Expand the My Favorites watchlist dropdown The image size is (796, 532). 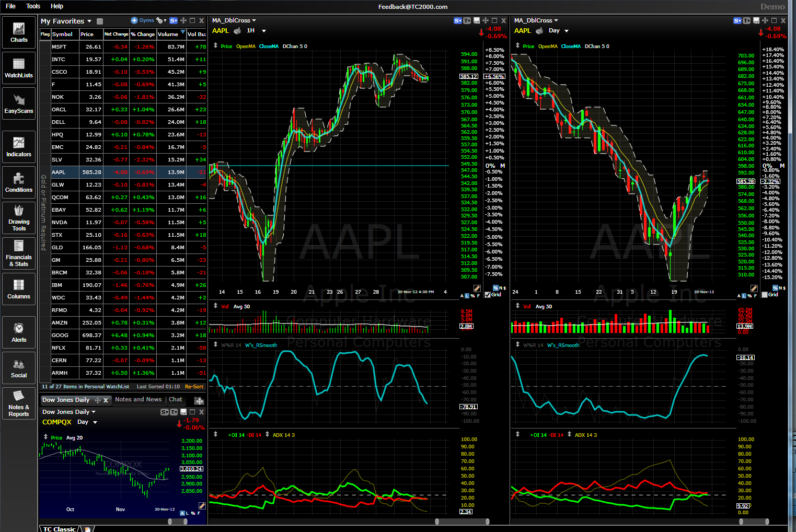[x=89, y=21]
